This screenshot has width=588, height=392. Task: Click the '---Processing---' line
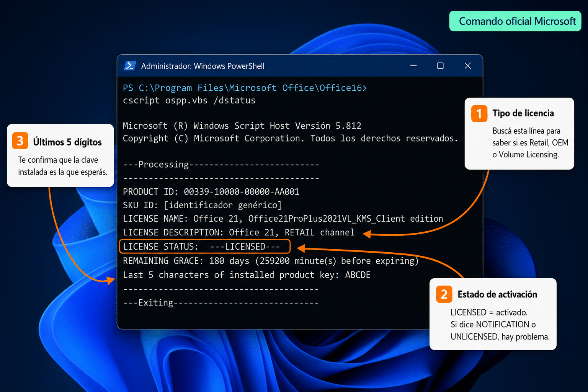click(221, 165)
